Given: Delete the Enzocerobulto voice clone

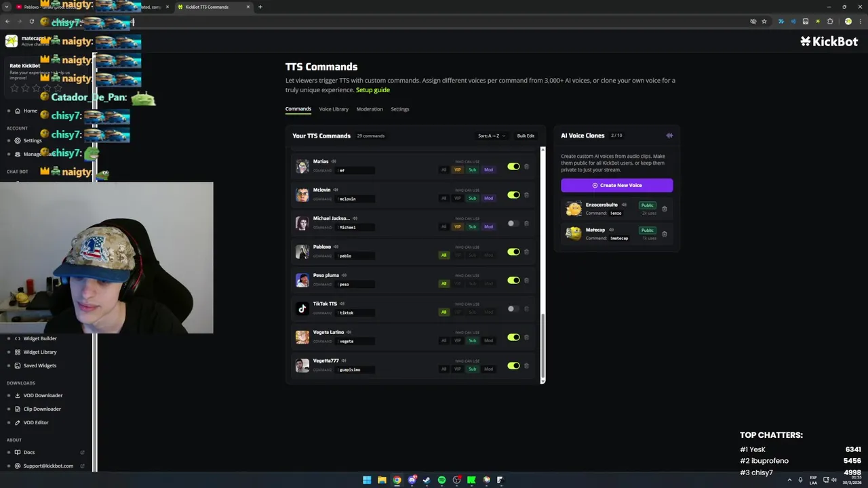Looking at the screenshot, I should coord(664,209).
